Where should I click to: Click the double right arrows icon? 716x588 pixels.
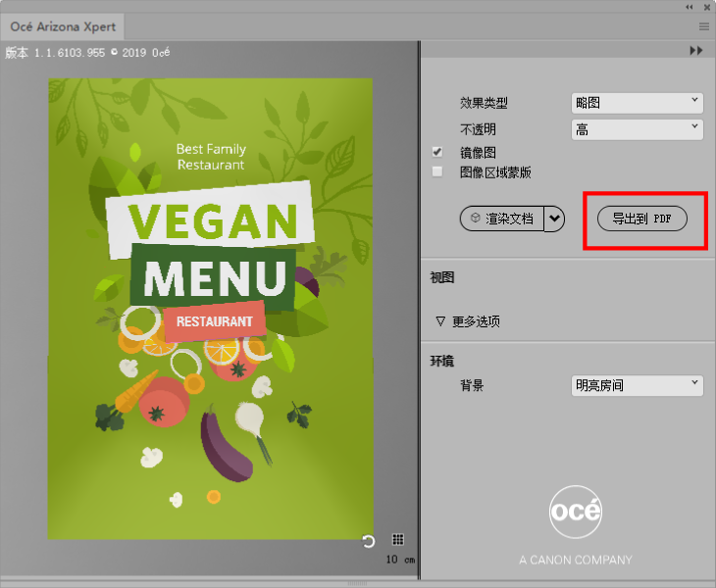coord(696,50)
